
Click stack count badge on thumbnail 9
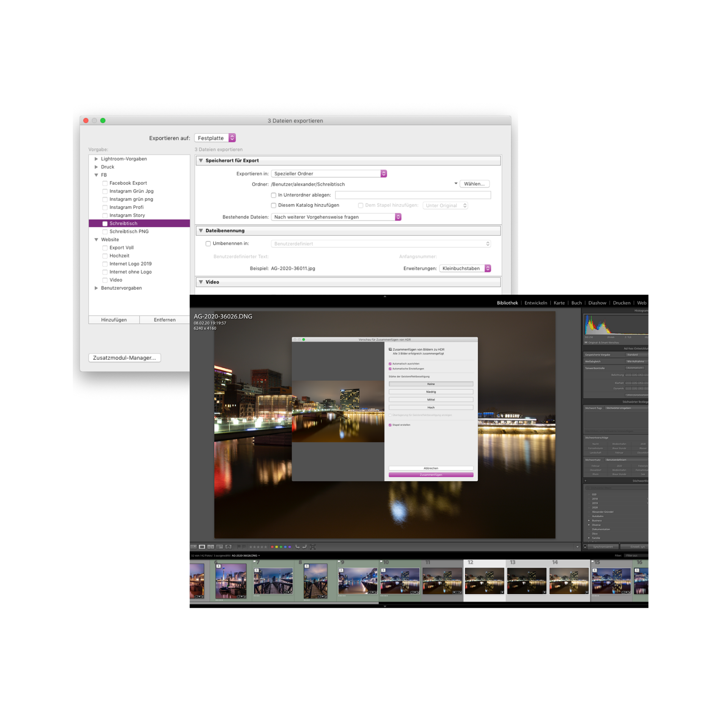tap(341, 570)
